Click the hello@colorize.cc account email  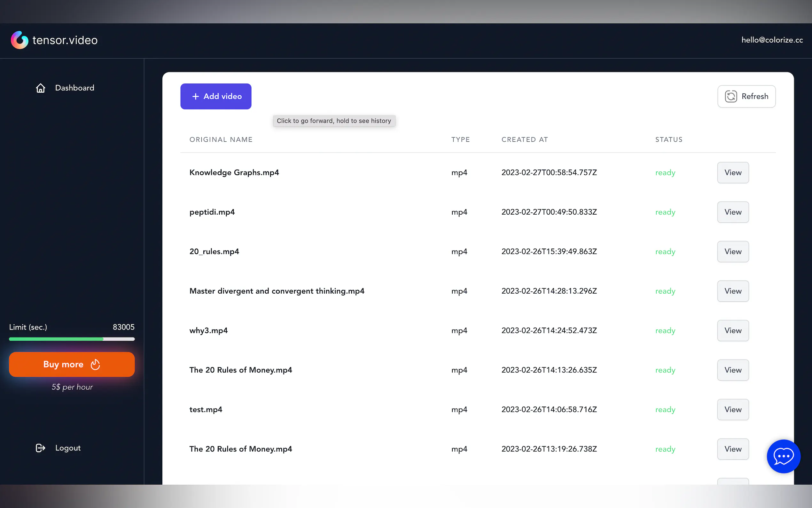pos(772,40)
